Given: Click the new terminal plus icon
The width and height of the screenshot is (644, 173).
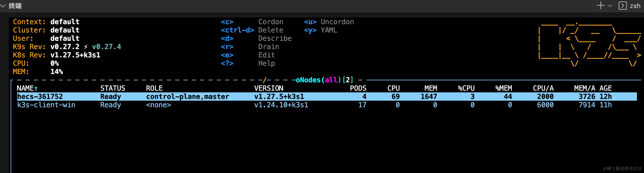Looking at the screenshot, I should coord(600,5).
